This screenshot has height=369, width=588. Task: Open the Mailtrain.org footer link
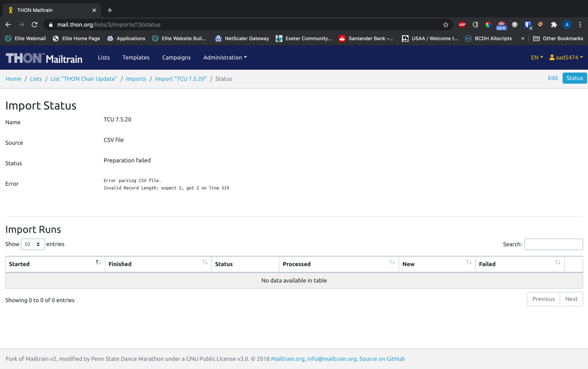click(x=288, y=359)
